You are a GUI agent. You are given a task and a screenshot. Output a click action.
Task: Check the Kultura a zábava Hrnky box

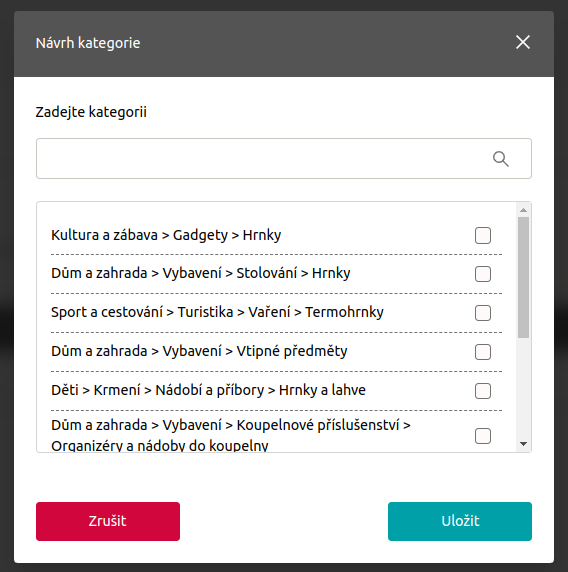(x=483, y=235)
